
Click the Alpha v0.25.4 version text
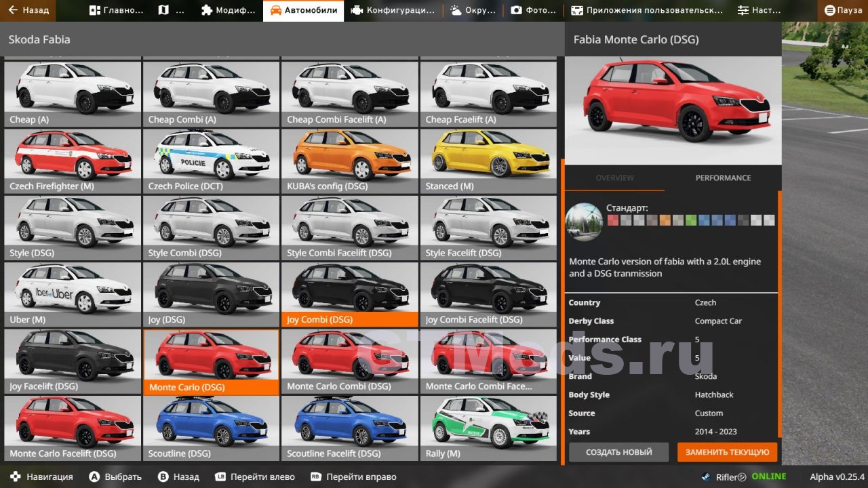(837, 476)
